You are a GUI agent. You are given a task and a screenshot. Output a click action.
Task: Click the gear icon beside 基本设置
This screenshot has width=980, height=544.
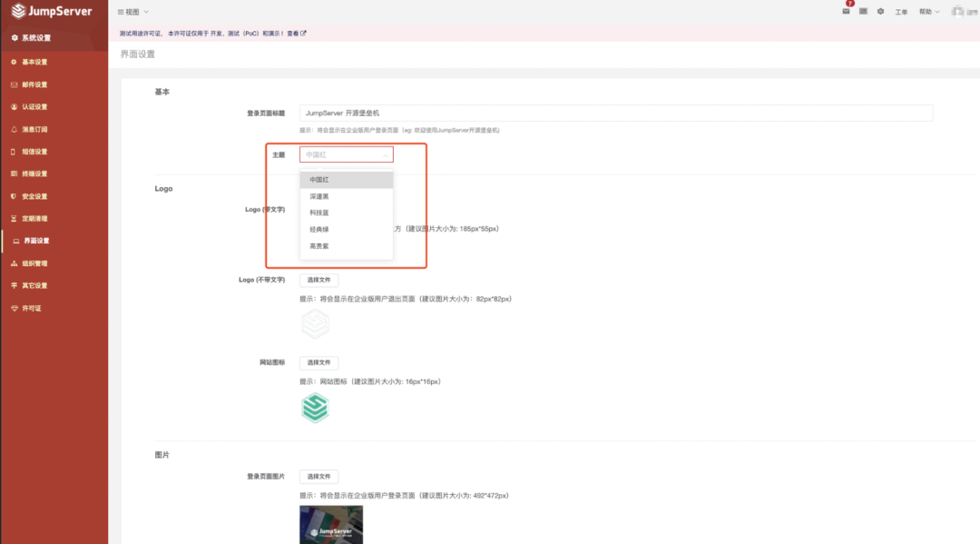pos(14,62)
